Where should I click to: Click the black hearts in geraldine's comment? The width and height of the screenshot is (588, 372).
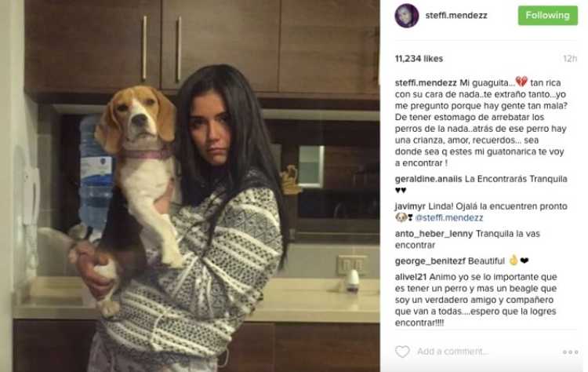click(x=401, y=191)
